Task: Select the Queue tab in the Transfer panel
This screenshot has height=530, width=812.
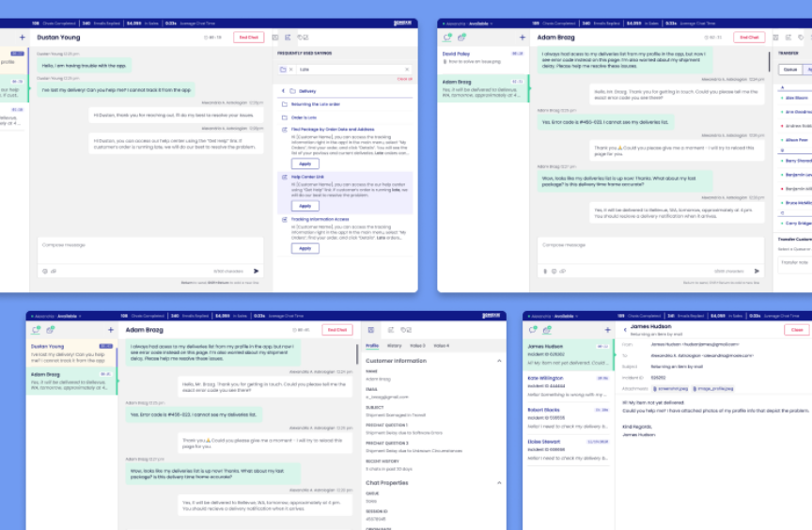Action: (790, 69)
